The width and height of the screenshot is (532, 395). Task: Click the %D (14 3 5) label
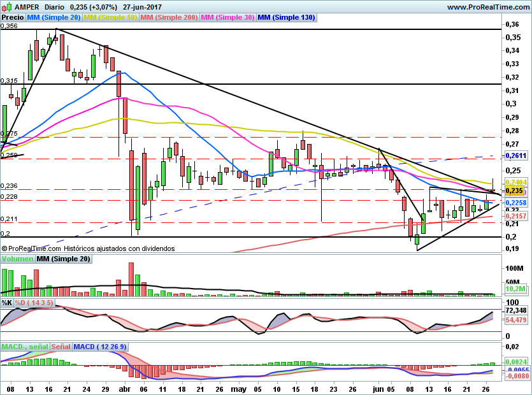(x=34, y=303)
